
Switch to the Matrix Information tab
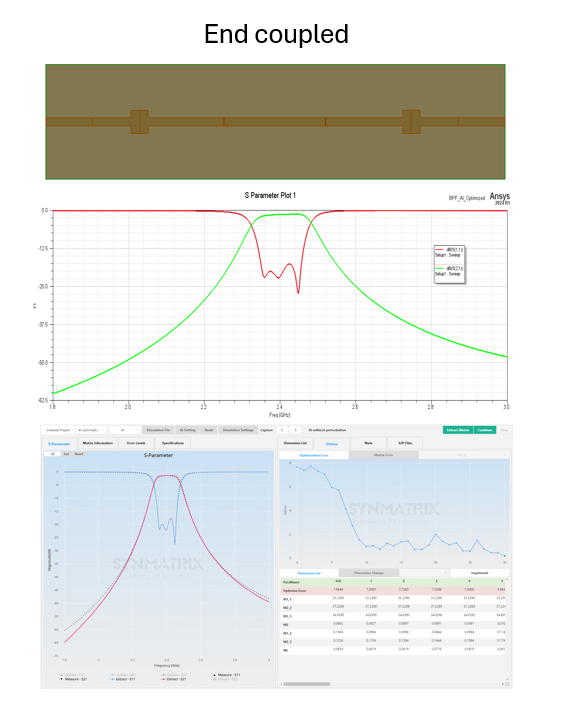click(x=97, y=443)
